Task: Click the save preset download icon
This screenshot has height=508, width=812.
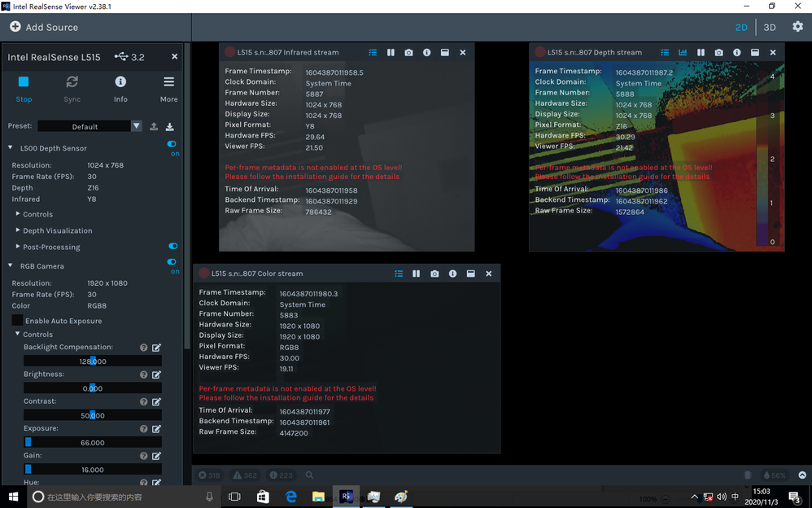Action: pos(169,126)
